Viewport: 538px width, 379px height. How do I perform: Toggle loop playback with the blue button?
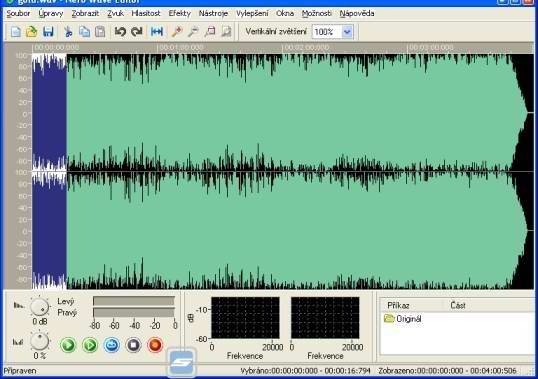pos(112,345)
